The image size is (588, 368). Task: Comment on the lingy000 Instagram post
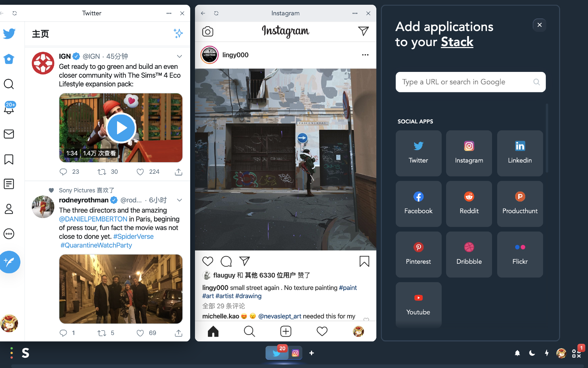[226, 261]
